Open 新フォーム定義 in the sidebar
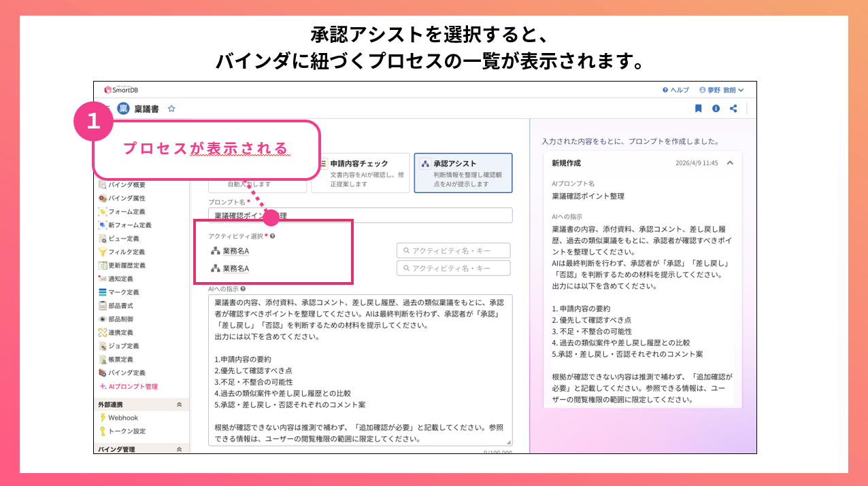 click(125, 225)
